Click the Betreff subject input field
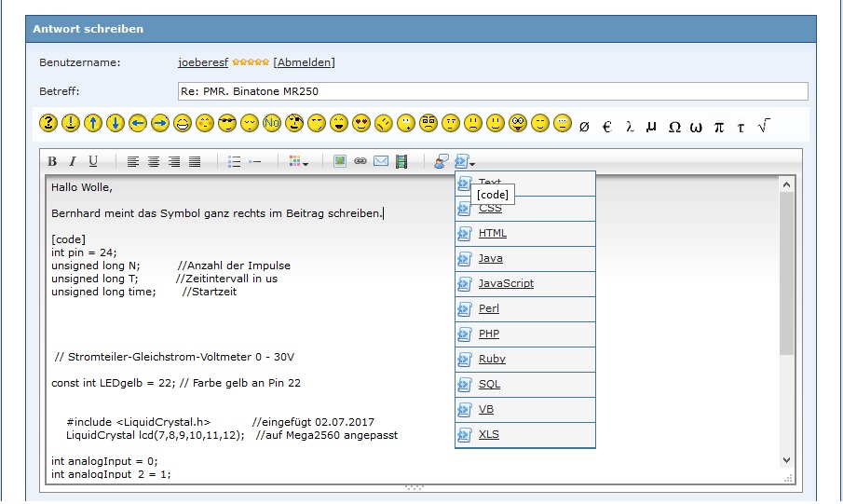The image size is (843, 504). 492,91
